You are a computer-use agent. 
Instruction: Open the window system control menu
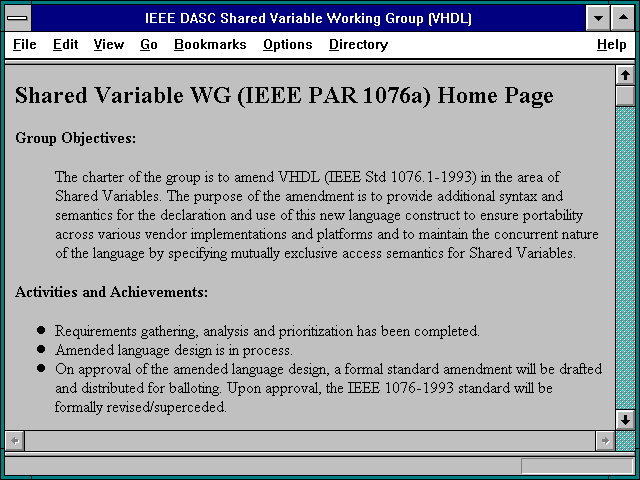(18, 18)
